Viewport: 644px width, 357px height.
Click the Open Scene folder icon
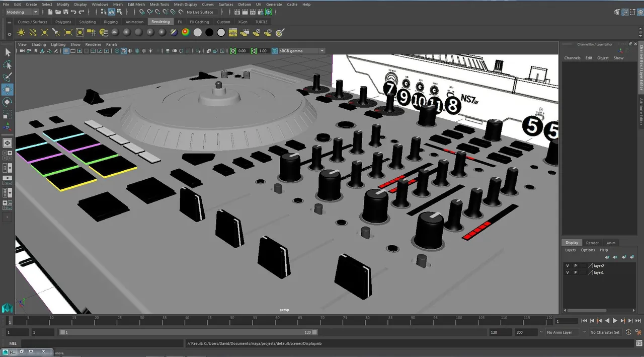(x=58, y=12)
